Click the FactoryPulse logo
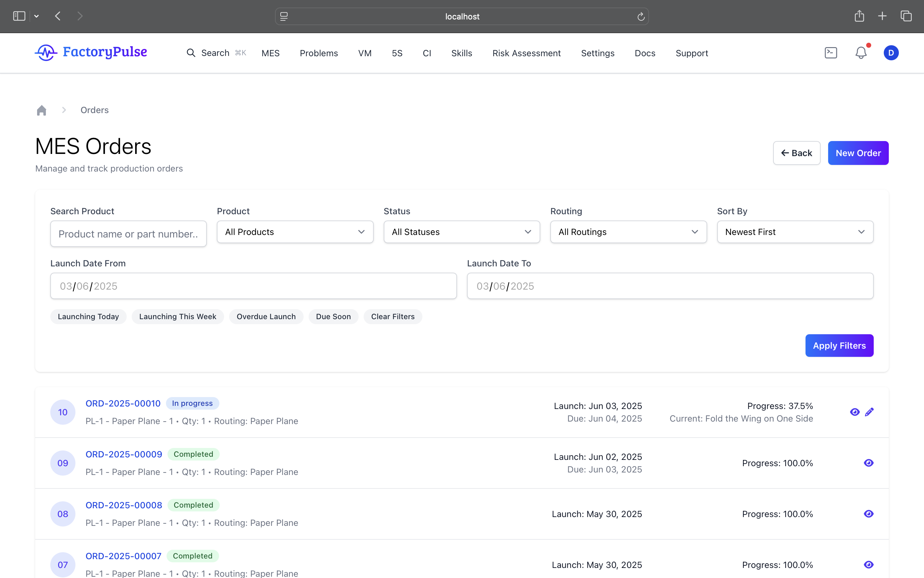924x578 pixels. click(91, 52)
